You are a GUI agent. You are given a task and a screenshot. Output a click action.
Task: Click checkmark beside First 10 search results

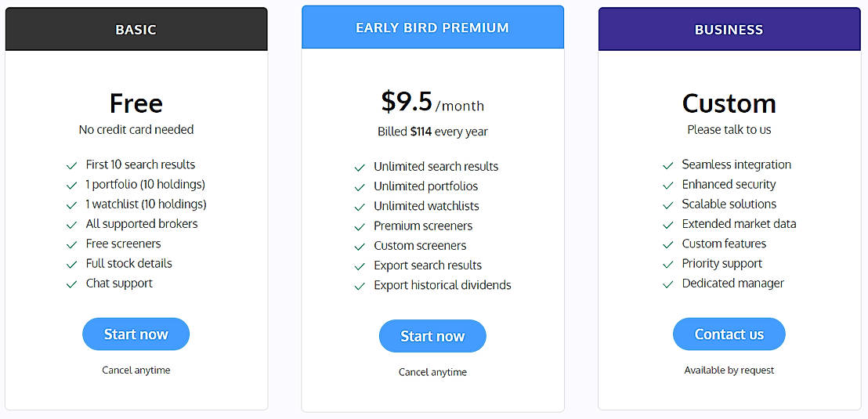click(71, 165)
